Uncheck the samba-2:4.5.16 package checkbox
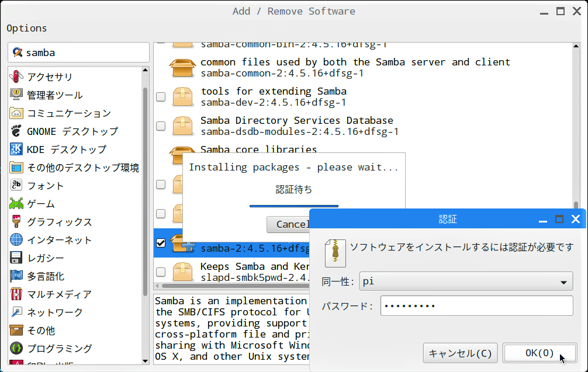588x372 pixels. point(161,243)
